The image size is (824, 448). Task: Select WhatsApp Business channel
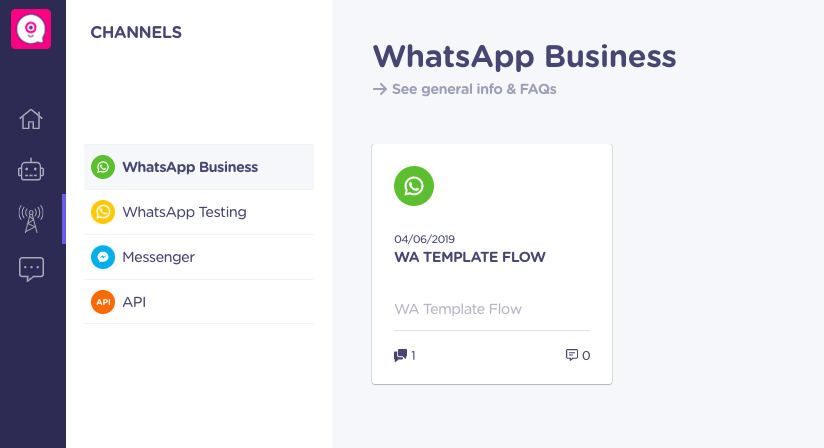(x=199, y=167)
